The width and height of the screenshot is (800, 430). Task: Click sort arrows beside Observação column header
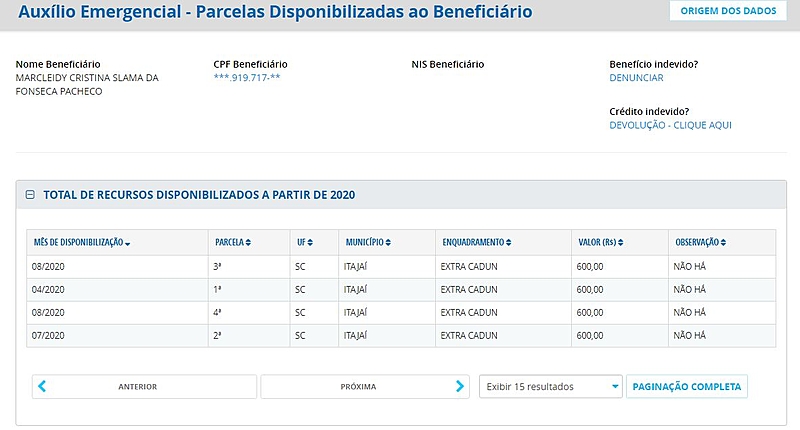724,243
